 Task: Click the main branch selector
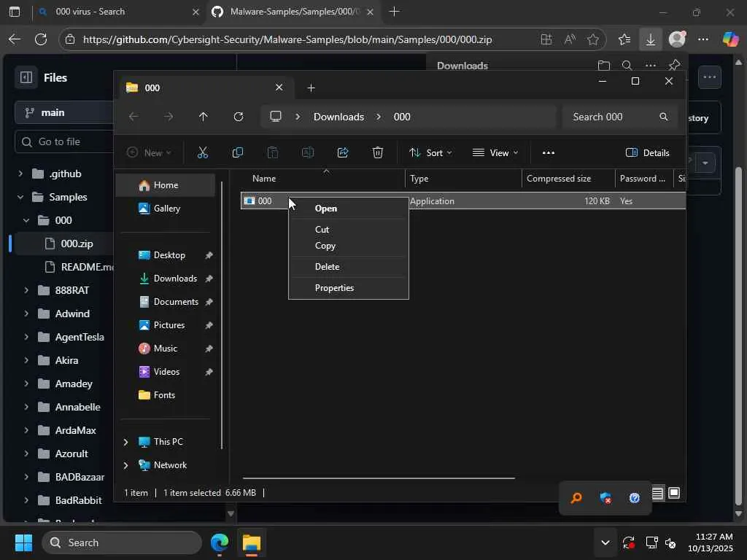point(64,112)
